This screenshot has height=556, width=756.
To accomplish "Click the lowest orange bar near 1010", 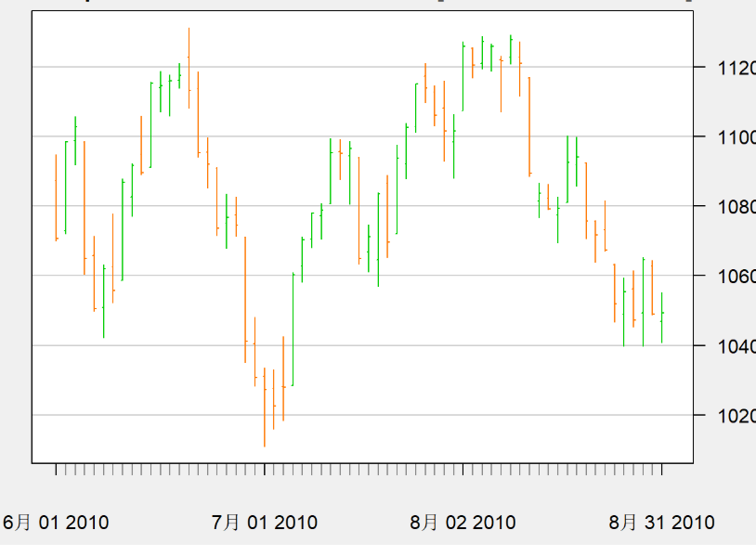I will pos(264,408).
